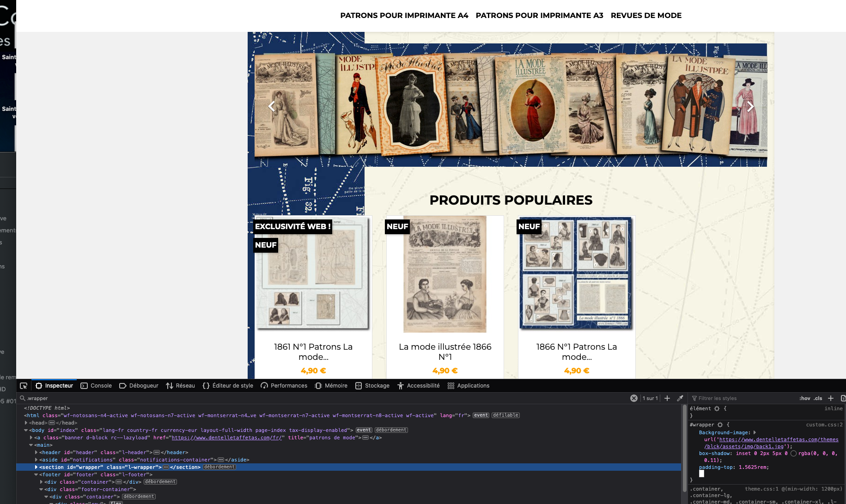The image size is (846, 504).
Task: Open the Débogueur tab
Action: 139,386
